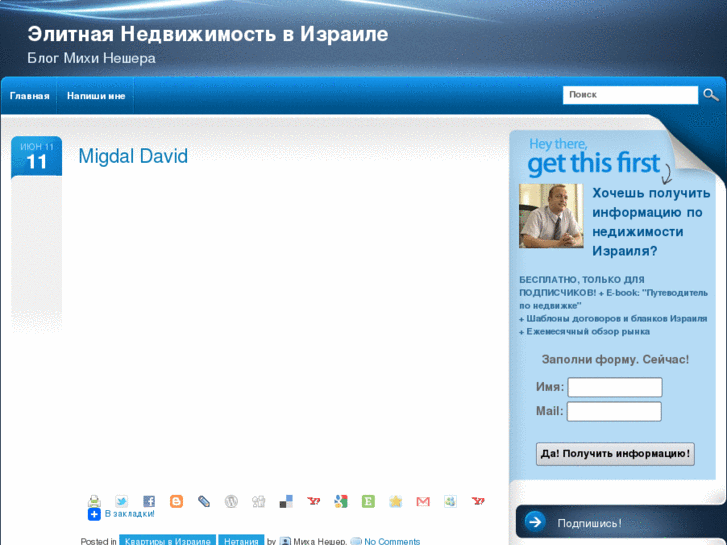Click the gray Digg share icon

pos(258,501)
